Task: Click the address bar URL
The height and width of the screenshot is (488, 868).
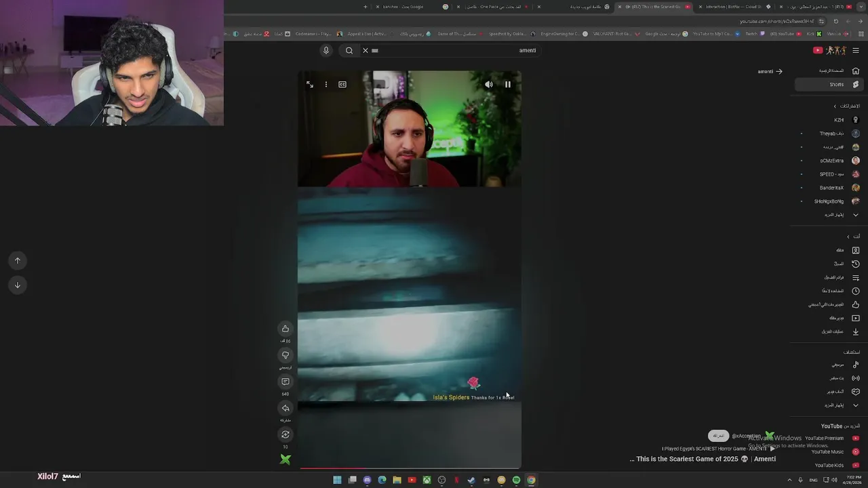Action: tap(776, 21)
